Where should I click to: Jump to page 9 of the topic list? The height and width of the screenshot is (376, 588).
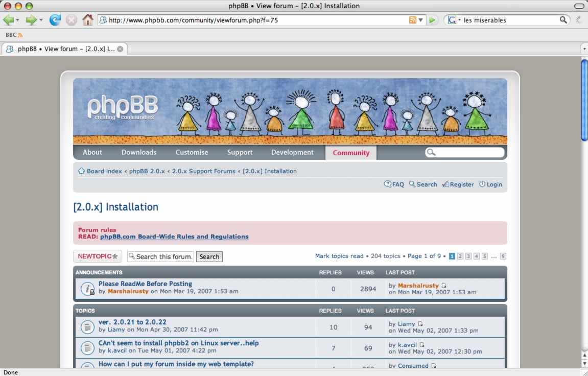pos(503,256)
